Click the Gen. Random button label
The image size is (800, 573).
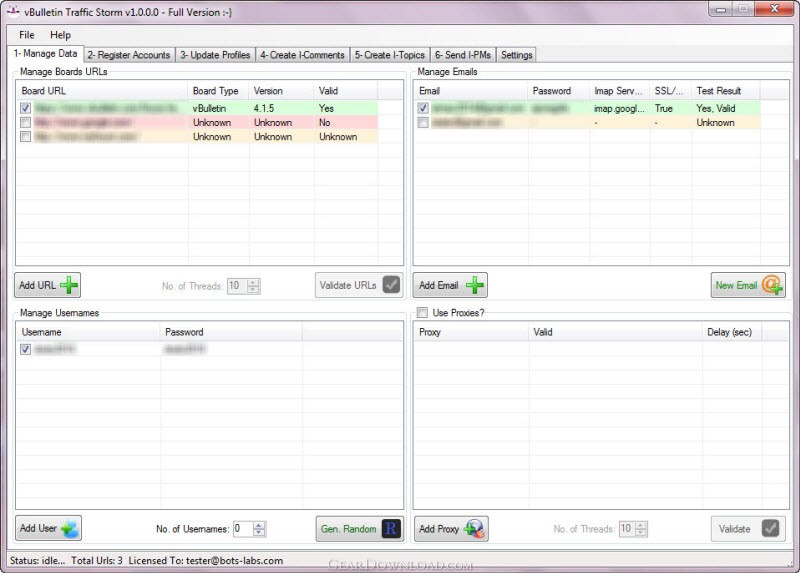[x=348, y=529]
